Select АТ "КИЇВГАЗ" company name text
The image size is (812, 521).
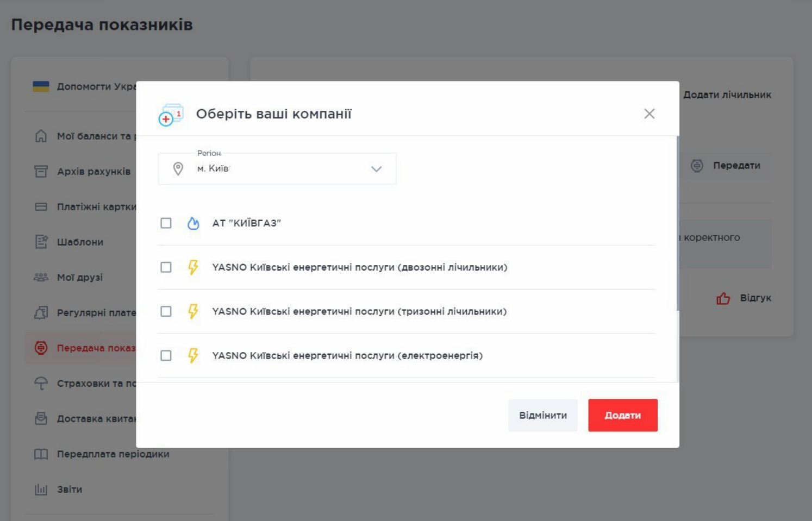(246, 223)
